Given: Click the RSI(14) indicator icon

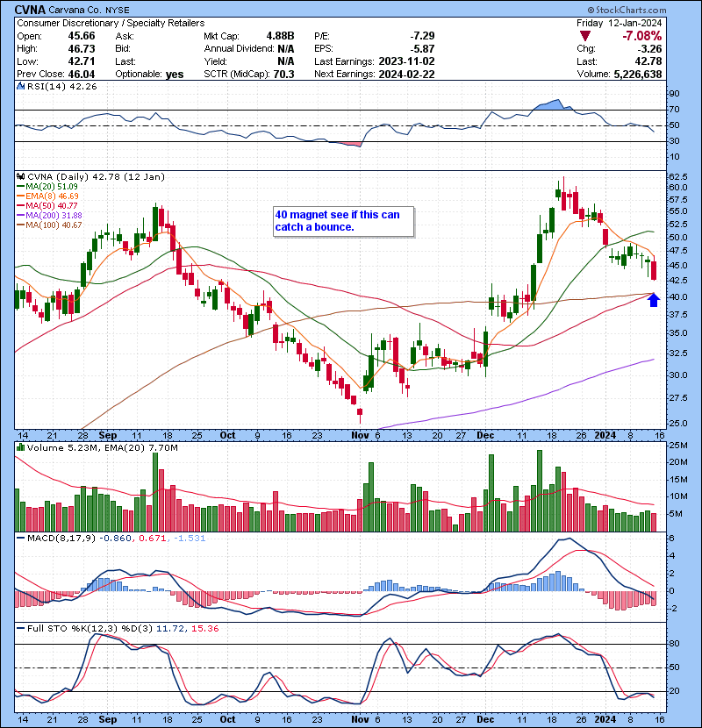Looking at the screenshot, I should 20,86.
